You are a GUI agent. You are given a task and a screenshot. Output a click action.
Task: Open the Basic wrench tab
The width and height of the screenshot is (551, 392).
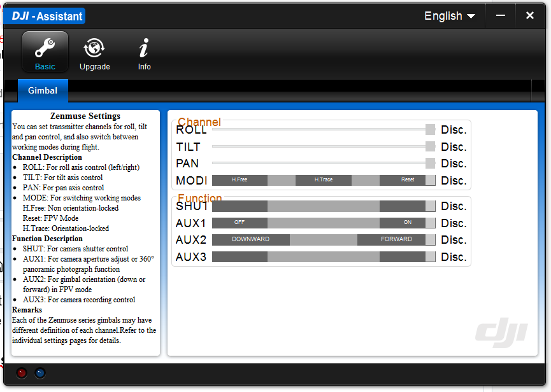[x=45, y=52]
